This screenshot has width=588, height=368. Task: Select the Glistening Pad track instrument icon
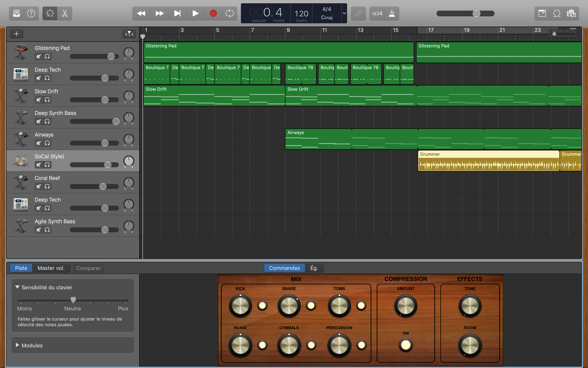[x=21, y=52]
